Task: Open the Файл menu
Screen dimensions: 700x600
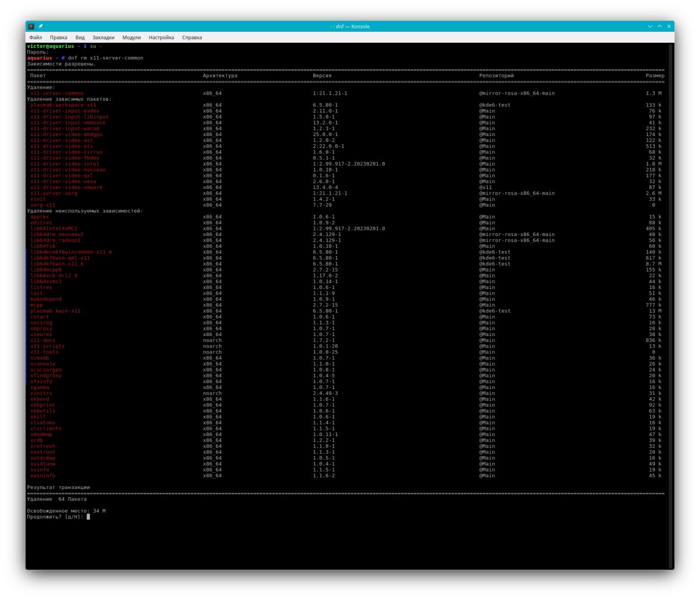Action: (36, 38)
